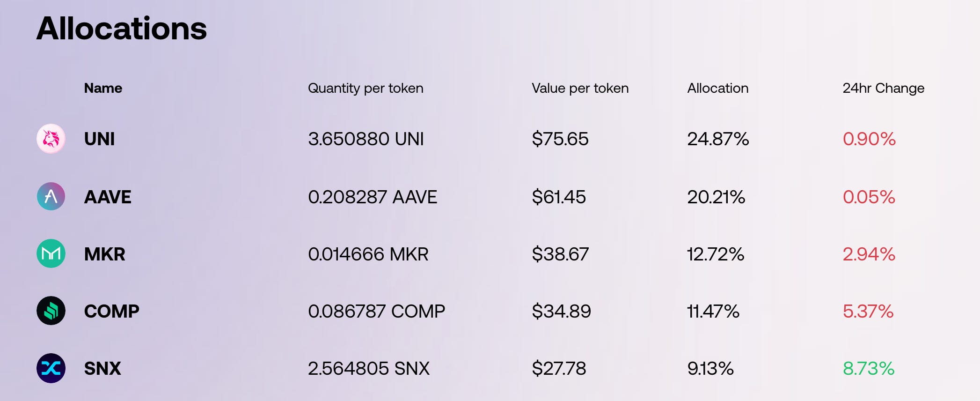Viewport: 980px width, 401px height.
Task: Click the AAVE ghost token icon
Action: (x=51, y=196)
